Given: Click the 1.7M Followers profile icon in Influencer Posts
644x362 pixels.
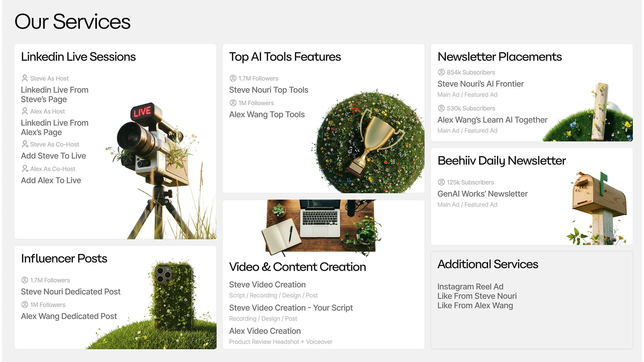Looking at the screenshot, I should tap(25, 280).
